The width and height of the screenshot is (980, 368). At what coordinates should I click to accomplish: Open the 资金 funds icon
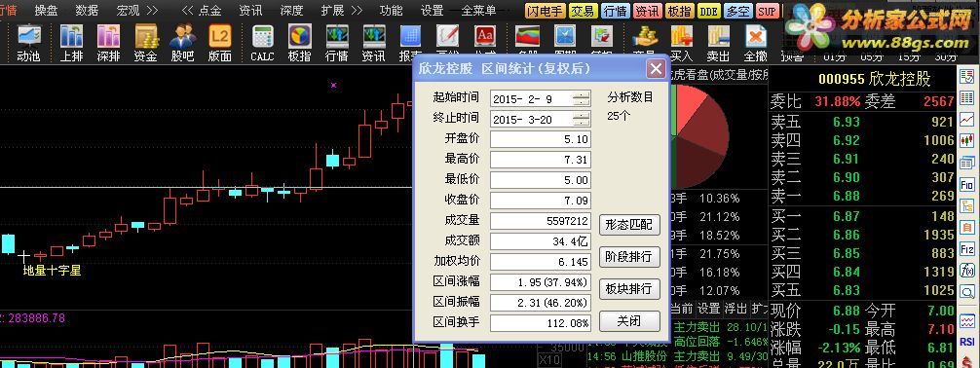pyautogui.click(x=145, y=43)
